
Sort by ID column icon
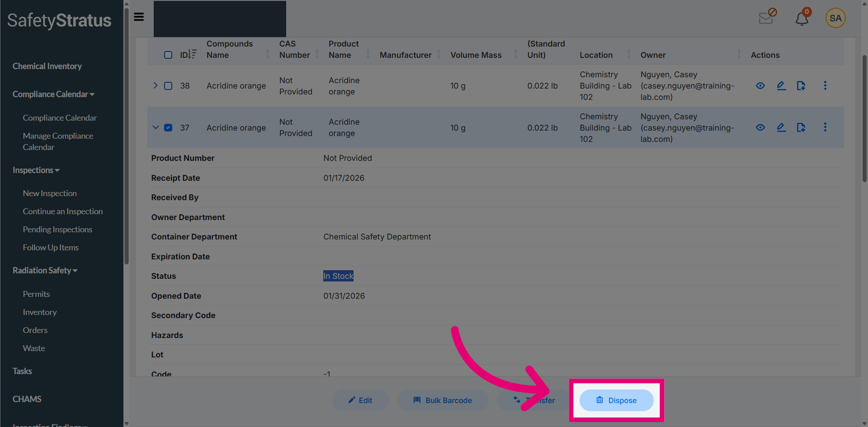[x=193, y=54]
